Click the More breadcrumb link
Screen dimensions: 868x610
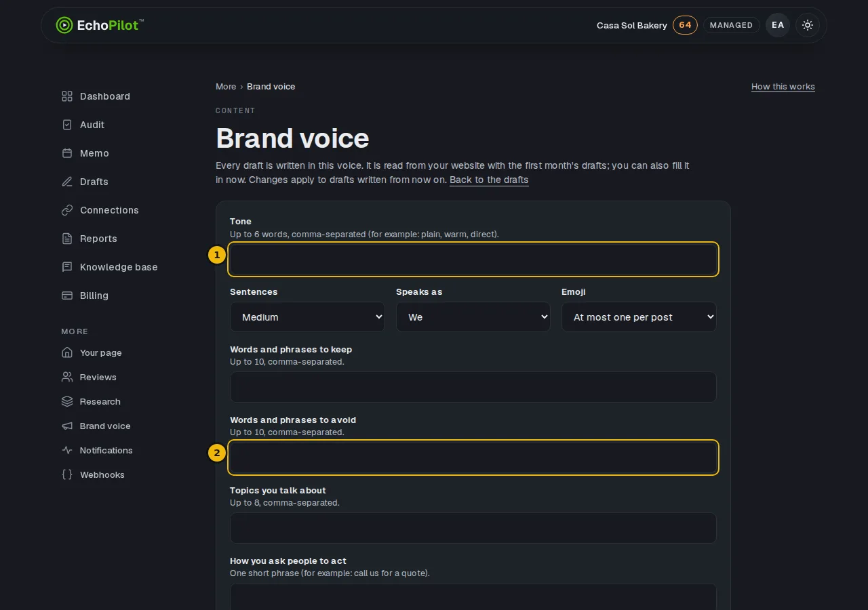click(x=226, y=87)
